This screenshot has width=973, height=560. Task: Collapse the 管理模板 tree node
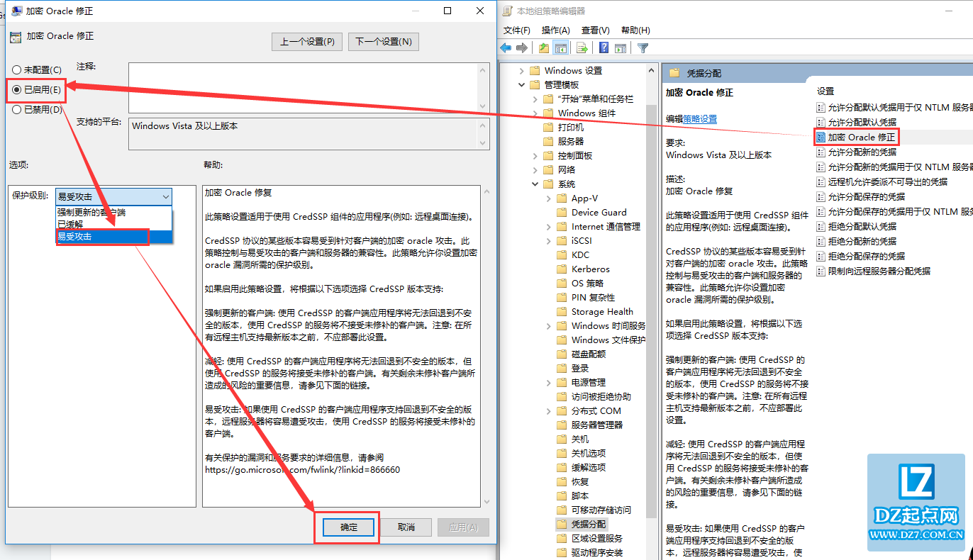click(x=522, y=84)
